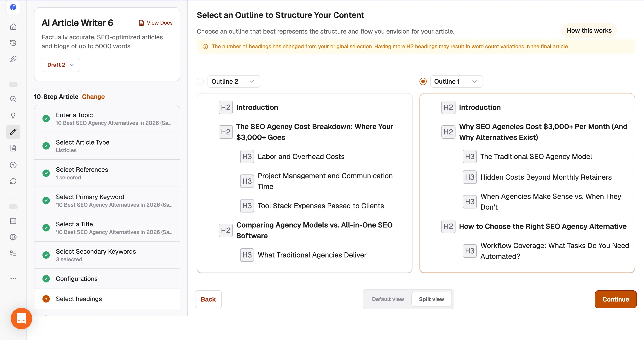Open the Outline 2 dropdown
The height and width of the screenshot is (340, 644).
coord(234,81)
